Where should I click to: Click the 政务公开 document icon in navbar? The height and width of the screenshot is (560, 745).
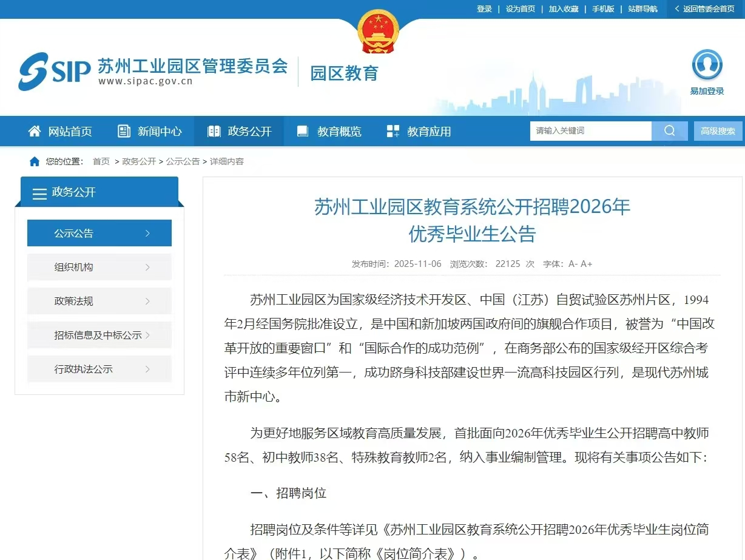(213, 130)
